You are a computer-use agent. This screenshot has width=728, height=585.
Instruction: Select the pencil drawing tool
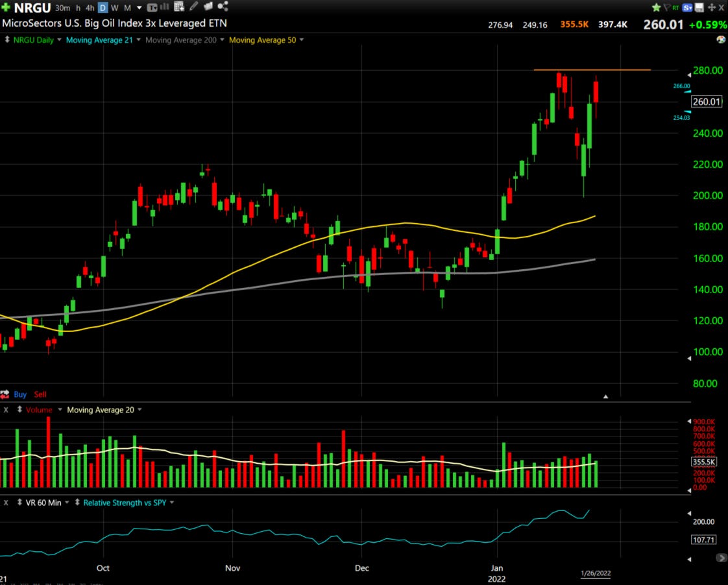point(193,6)
